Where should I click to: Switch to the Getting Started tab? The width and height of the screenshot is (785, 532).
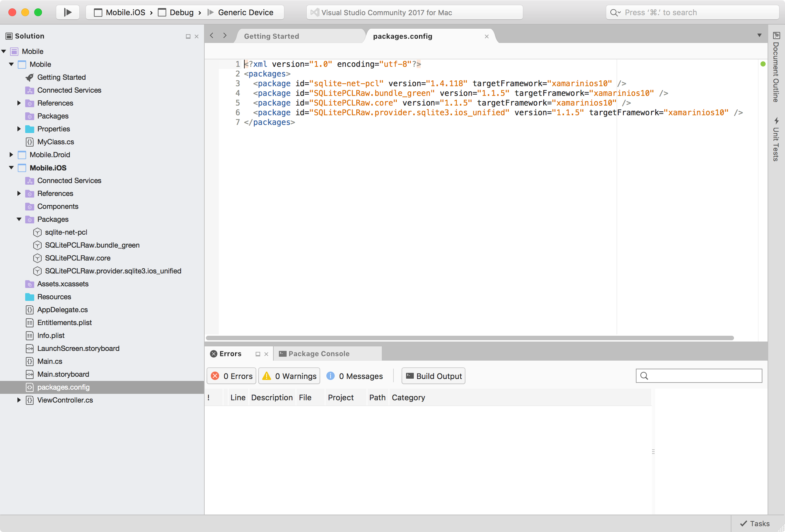pyautogui.click(x=300, y=36)
